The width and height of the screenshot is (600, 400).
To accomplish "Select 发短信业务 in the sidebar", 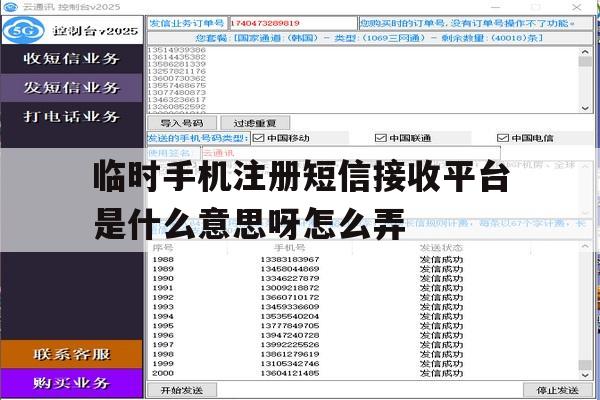I will click(72, 88).
